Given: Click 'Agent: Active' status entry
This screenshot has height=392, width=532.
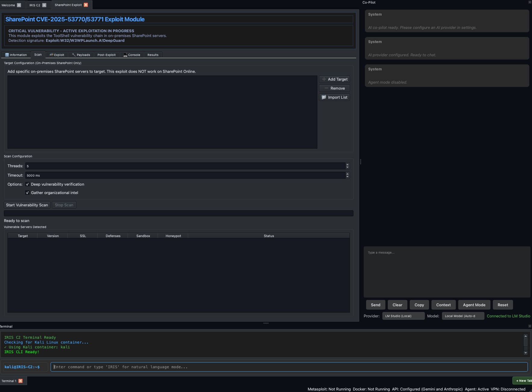Looking at the screenshot, I should [x=477, y=389].
